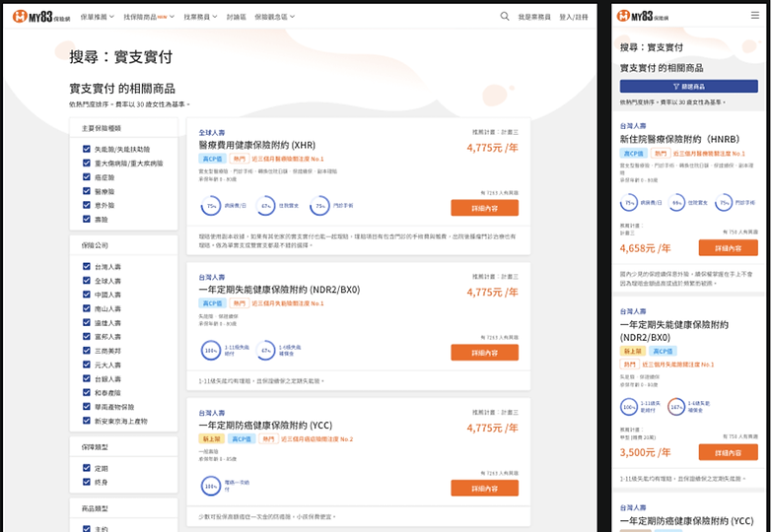Toggle the 南山人壽 checkbox
Image resolution: width=771 pixels, height=532 pixels.
pos(87,308)
